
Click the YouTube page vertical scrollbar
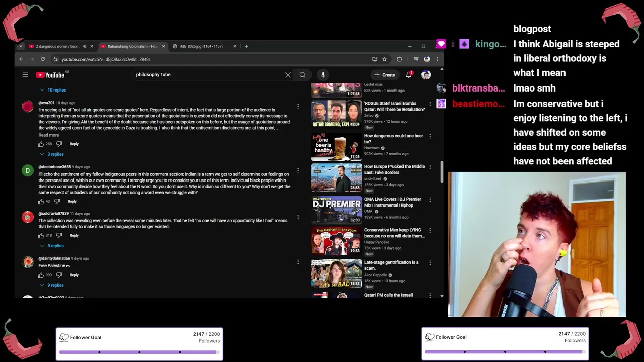pos(442,172)
